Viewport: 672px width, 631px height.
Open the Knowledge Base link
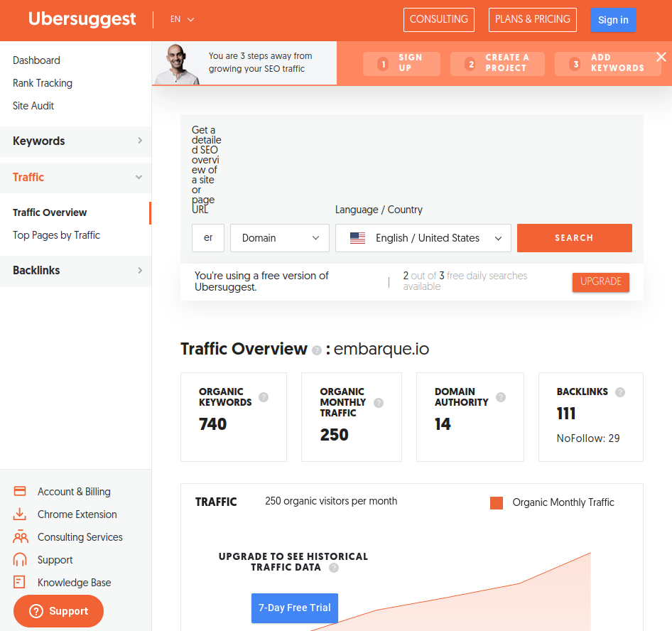pos(74,583)
